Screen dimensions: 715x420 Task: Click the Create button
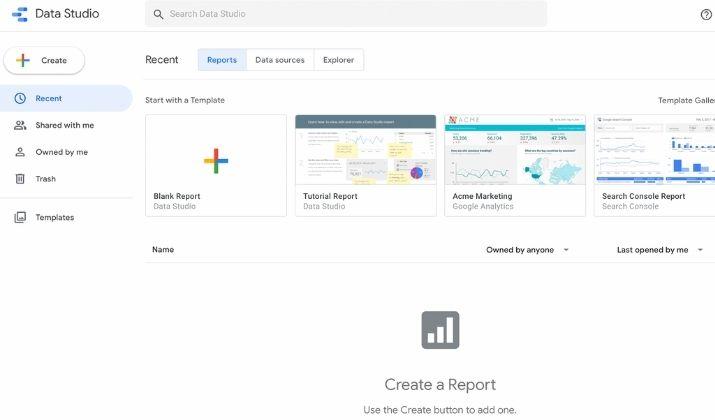(x=44, y=60)
